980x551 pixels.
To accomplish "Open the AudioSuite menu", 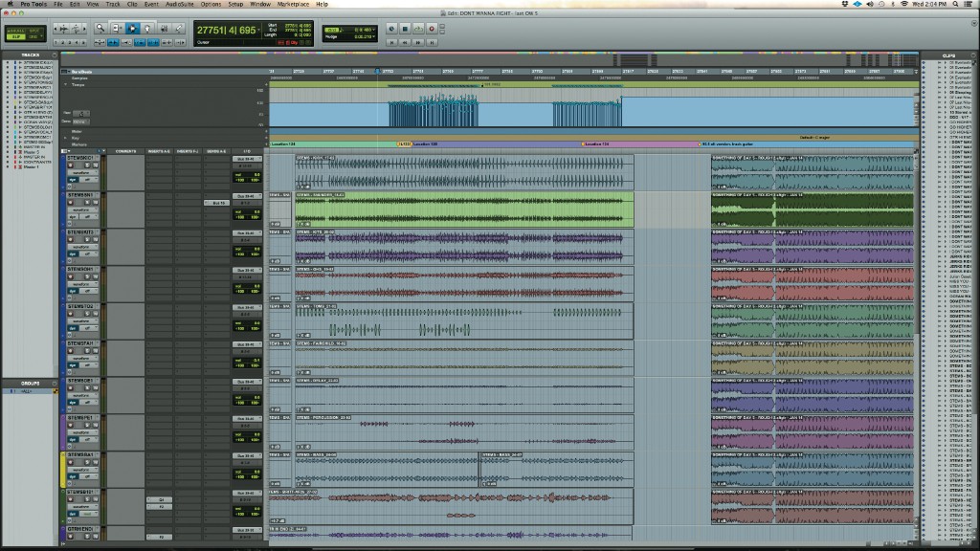I will (179, 4).
